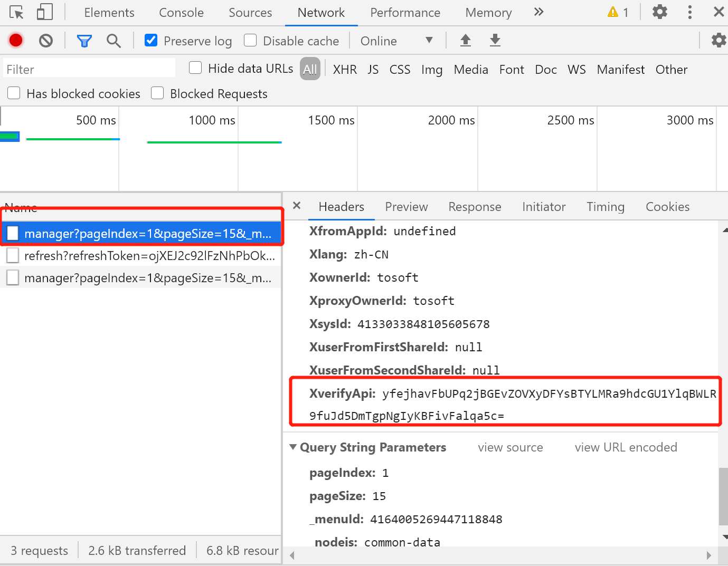Filter requests by CSS
This screenshot has width=728, height=566.
(x=400, y=70)
